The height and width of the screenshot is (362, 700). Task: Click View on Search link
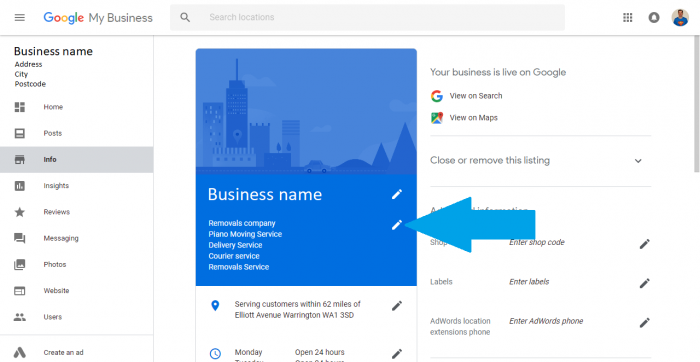tap(475, 96)
